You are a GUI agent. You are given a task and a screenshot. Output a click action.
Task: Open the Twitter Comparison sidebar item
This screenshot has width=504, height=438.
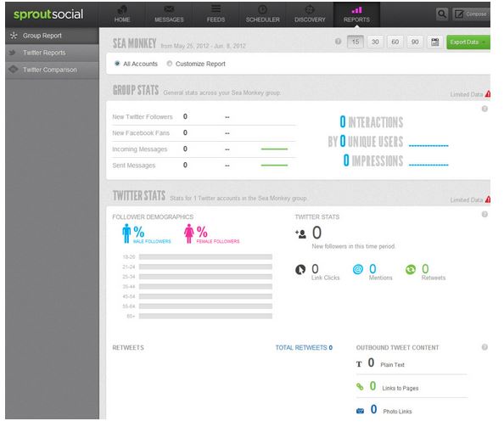(x=52, y=70)
